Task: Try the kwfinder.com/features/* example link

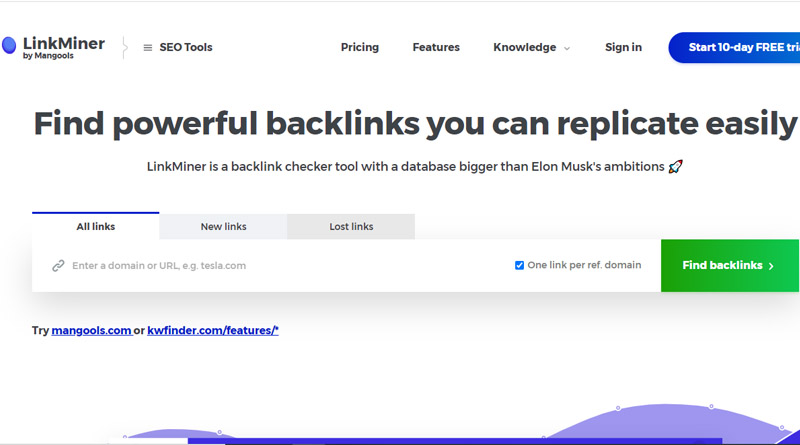Action: tap(213, 330)
